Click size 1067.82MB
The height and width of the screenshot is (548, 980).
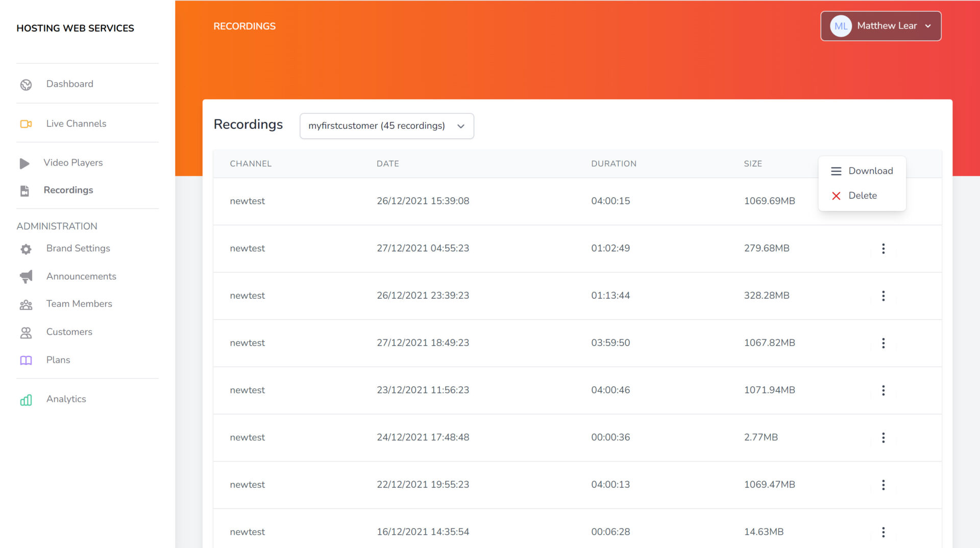(x=769, y=343)
